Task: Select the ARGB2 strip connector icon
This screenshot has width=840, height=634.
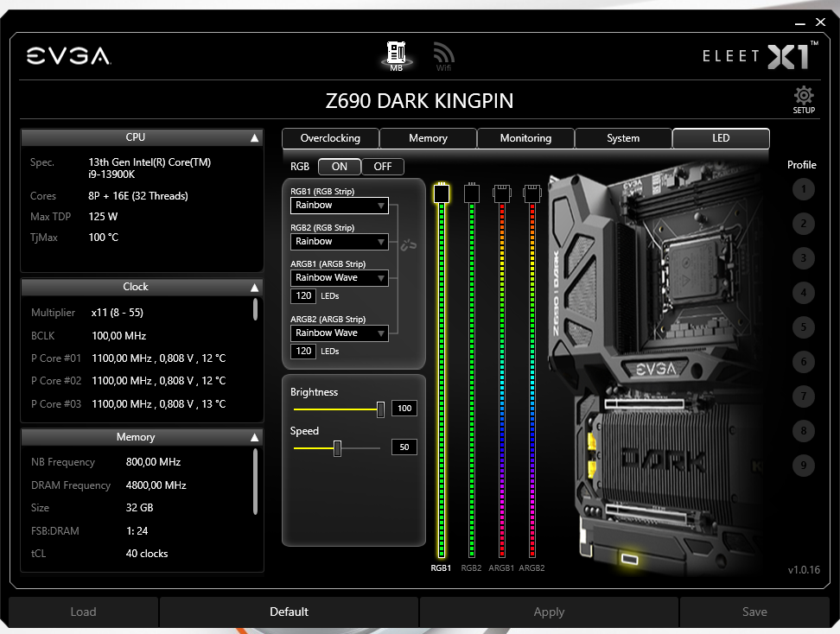Action: coord(532,193)
